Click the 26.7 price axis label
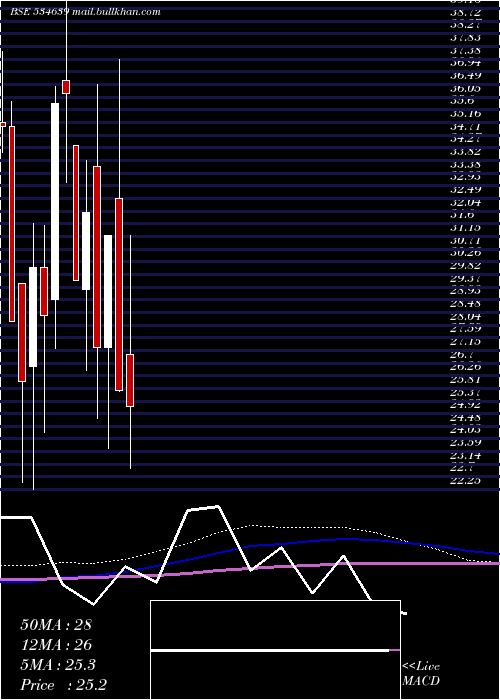500x700 pixels. [x=462, y=354]
